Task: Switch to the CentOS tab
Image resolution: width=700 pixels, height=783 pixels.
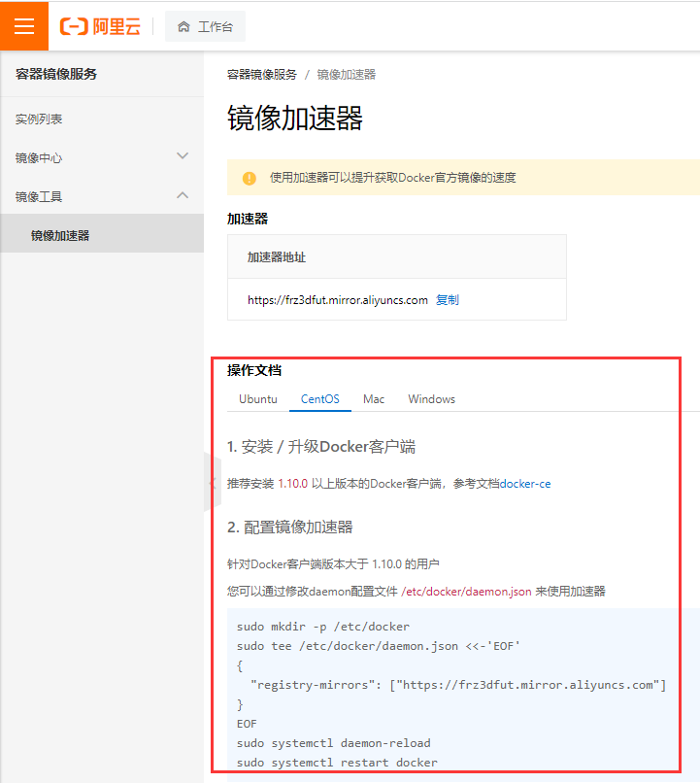Action: 319,399
